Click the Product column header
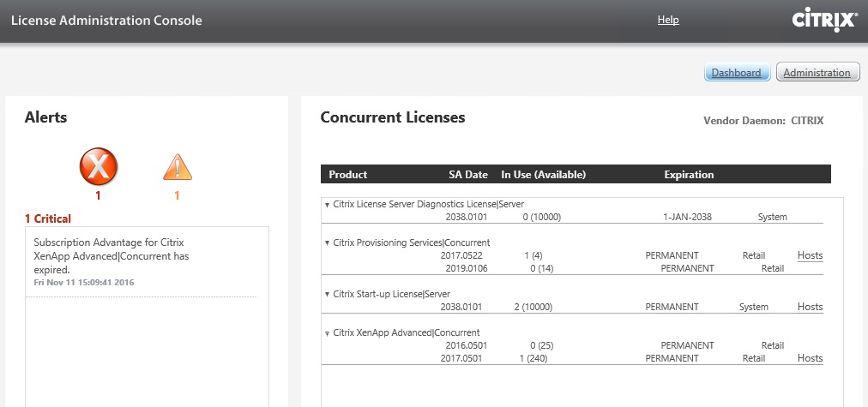 click(347, 174)
